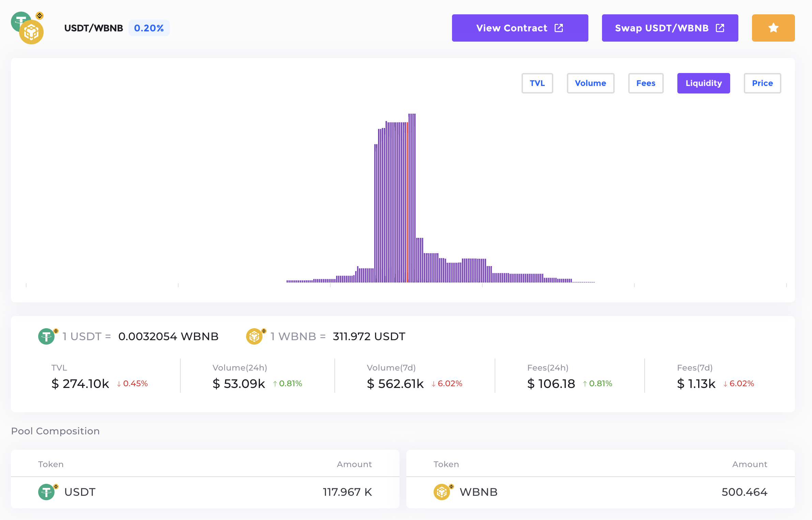
Task: Click the WBNB amount 500.464
Action: (744, 492)
